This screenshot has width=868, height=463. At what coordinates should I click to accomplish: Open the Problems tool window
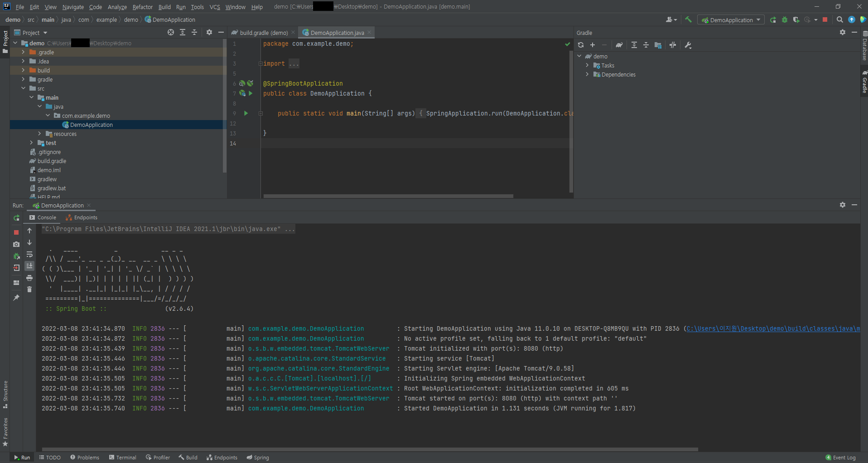tap(85, 458)
